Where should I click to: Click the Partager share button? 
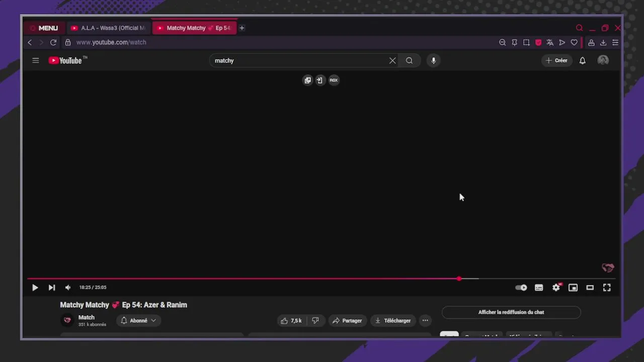[x=347, y=320]
